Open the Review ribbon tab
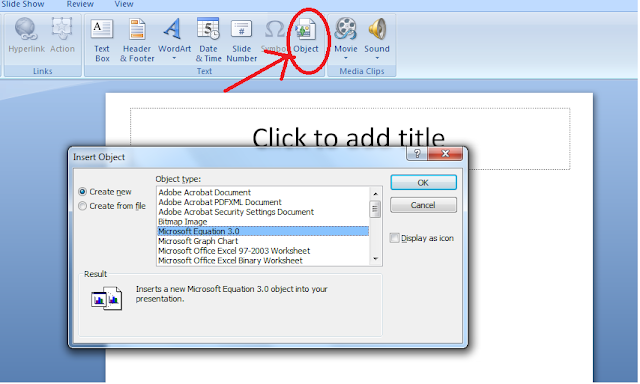Viewport: 640px width, 384px height. tap(80, 4)
